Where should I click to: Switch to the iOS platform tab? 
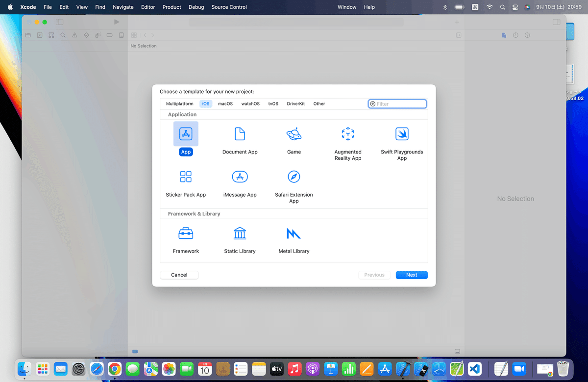click(x=206, y=103)
